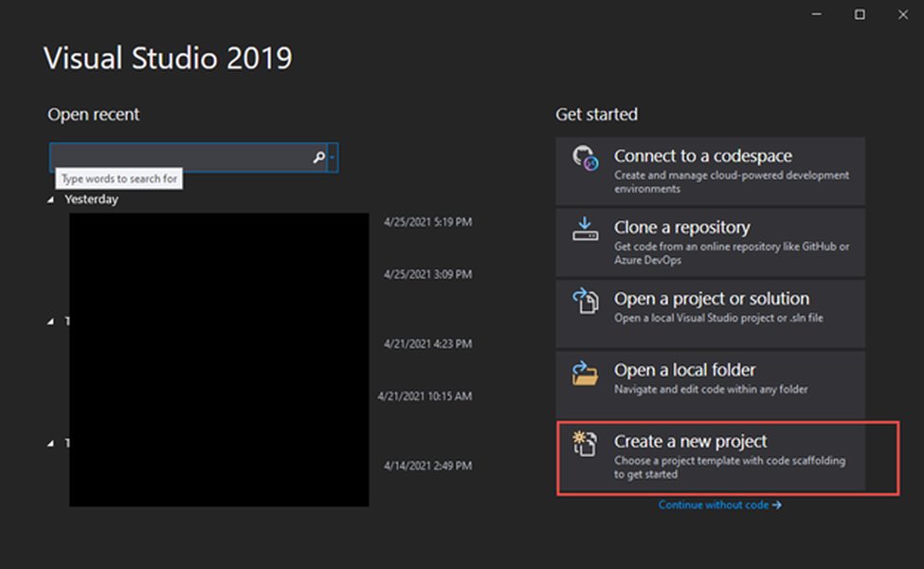Click the Get started heading
This screenshot has width=924, height=569.
596,114
